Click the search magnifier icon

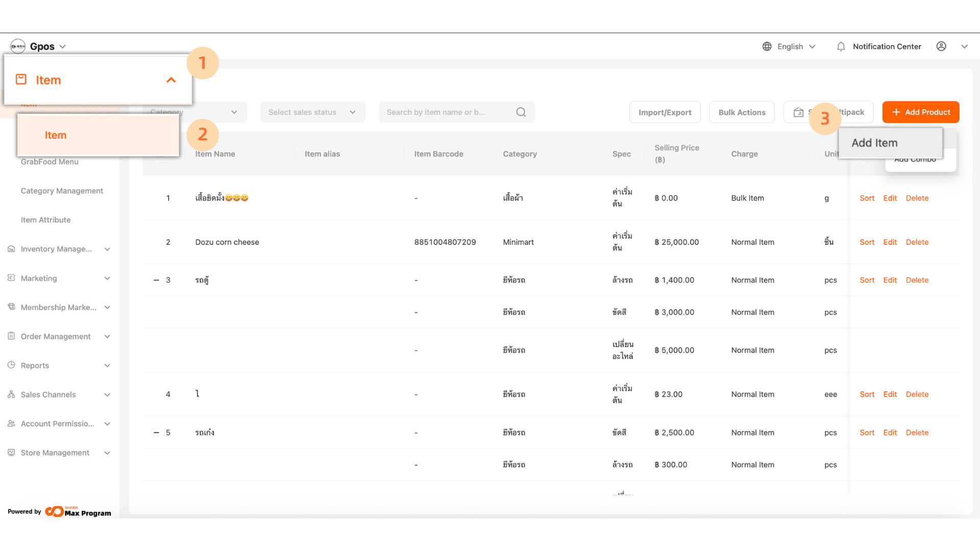[x=521, y=112]
